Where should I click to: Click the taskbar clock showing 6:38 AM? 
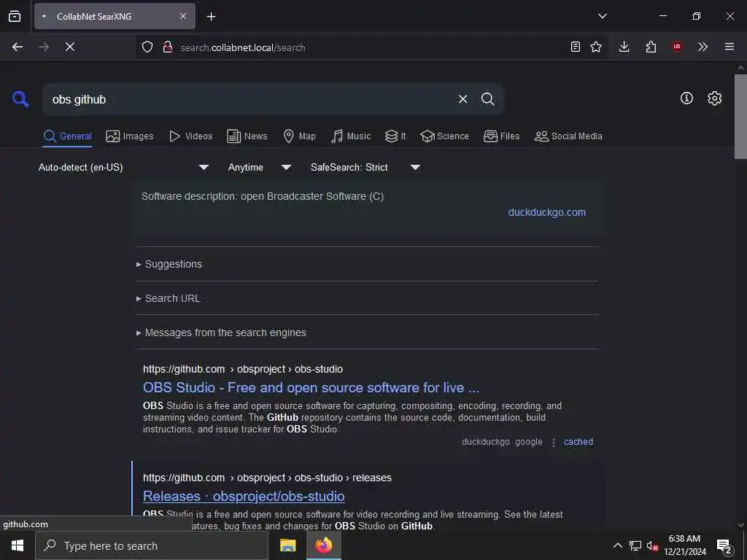click(684, 545)
